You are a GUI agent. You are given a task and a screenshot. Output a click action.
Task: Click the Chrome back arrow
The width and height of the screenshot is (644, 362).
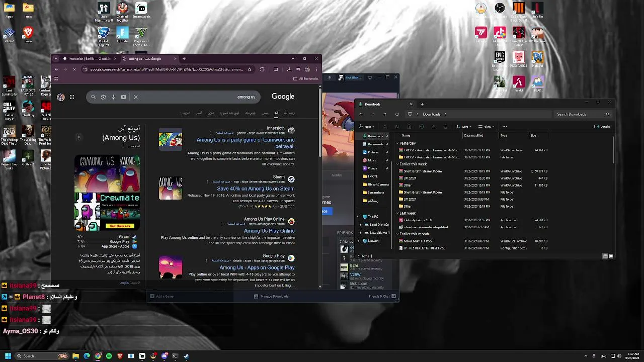coord(56,69)
